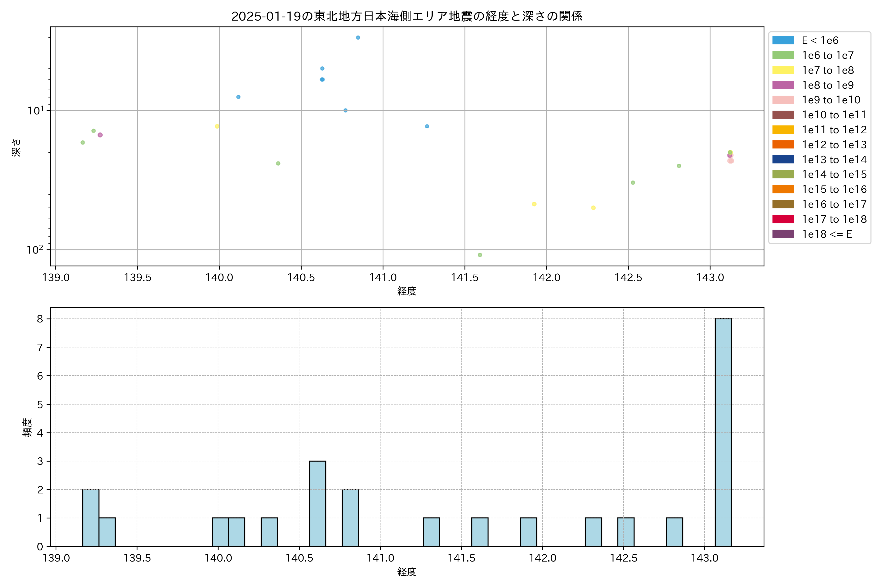Click the blue 'E < 1e6' legend swatch
Viewport: 882px width, 588px height.
(783, 40)
